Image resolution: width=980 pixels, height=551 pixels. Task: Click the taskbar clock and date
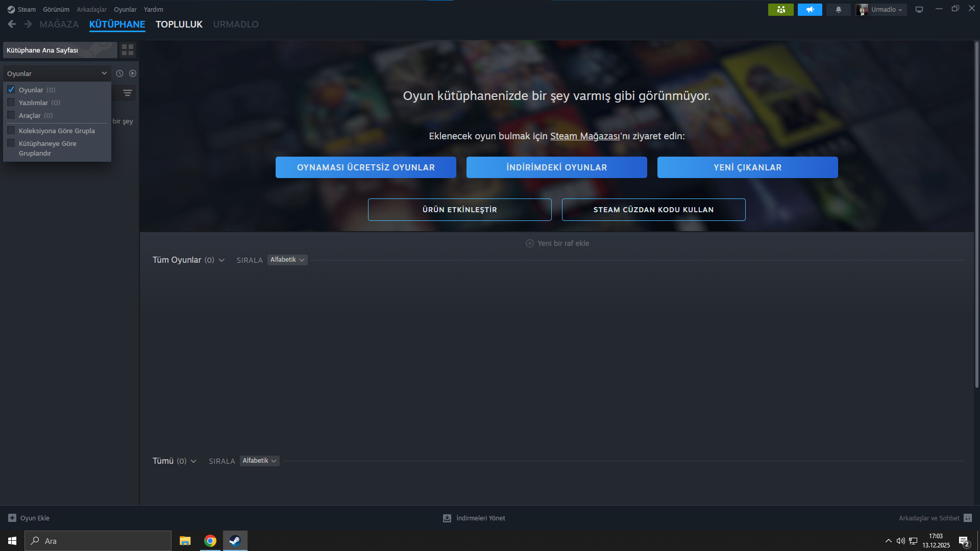point(936,541)
